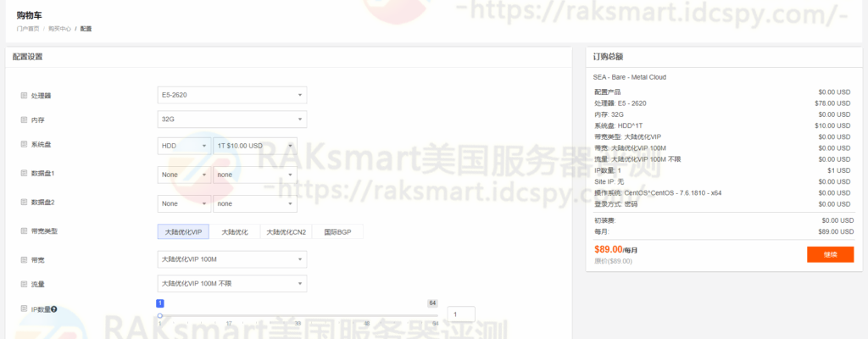Click the icon beside 数据盘2 label

24,203
